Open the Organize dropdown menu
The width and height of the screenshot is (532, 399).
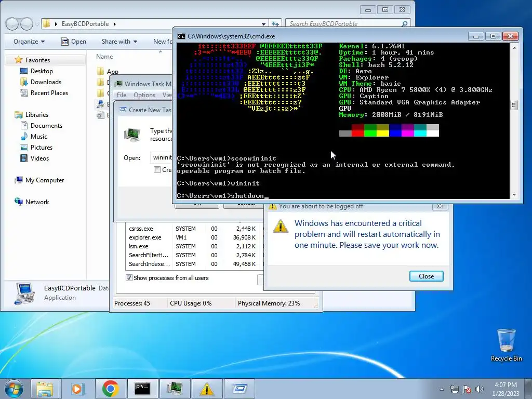pos(29,42)
